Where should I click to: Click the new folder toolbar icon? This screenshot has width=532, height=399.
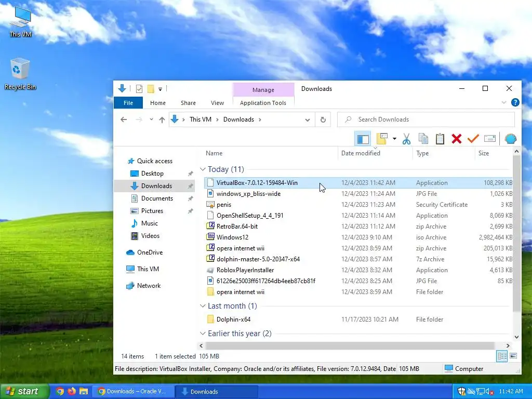coord(382,139)
